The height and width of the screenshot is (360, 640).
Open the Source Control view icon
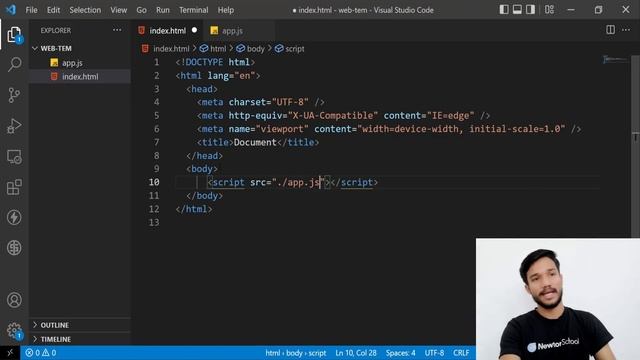tap(14, 95)
